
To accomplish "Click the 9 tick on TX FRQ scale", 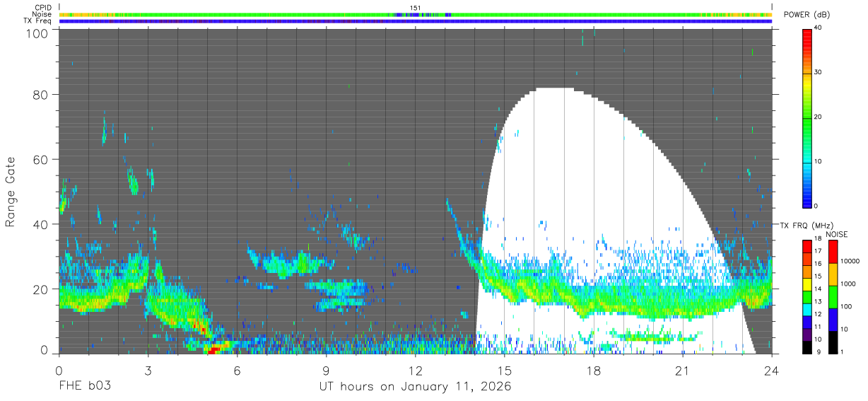I will coord(819,351).
